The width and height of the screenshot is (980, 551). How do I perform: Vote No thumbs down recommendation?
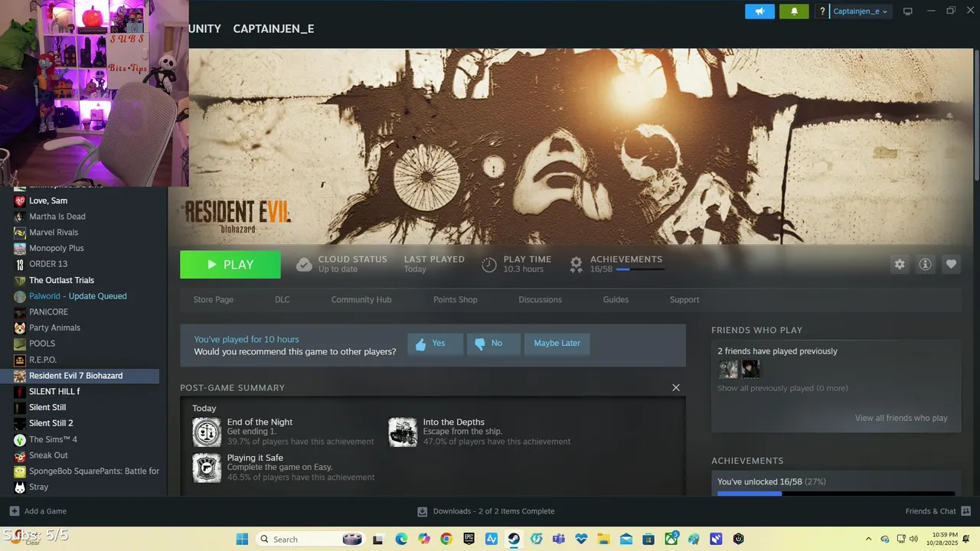click(493, 344)
